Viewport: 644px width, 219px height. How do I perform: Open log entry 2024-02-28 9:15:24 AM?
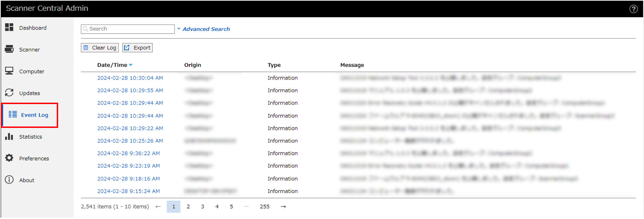point(129,191)
